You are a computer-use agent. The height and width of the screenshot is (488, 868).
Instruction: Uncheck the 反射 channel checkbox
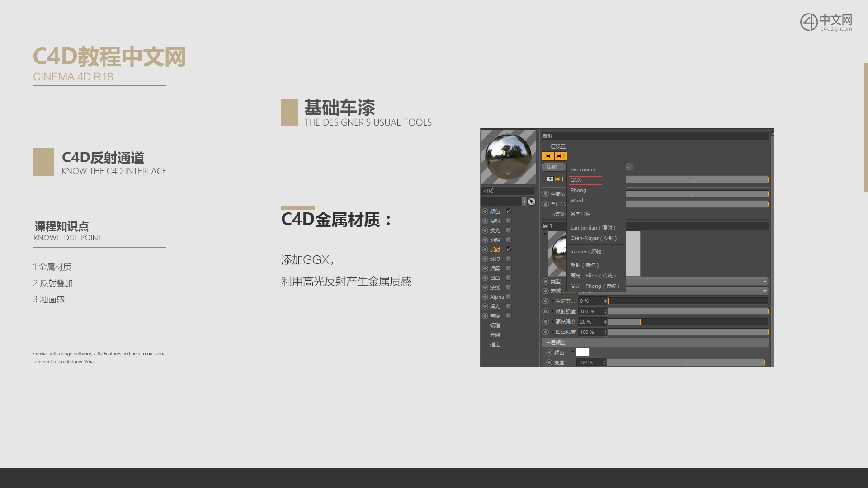coord(509,249)
